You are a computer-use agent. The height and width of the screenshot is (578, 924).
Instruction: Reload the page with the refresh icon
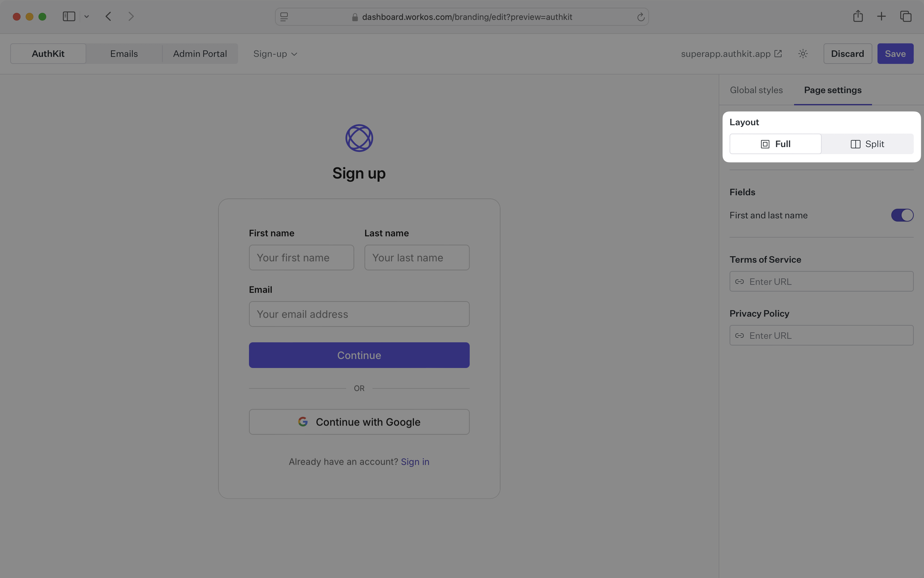641,17
